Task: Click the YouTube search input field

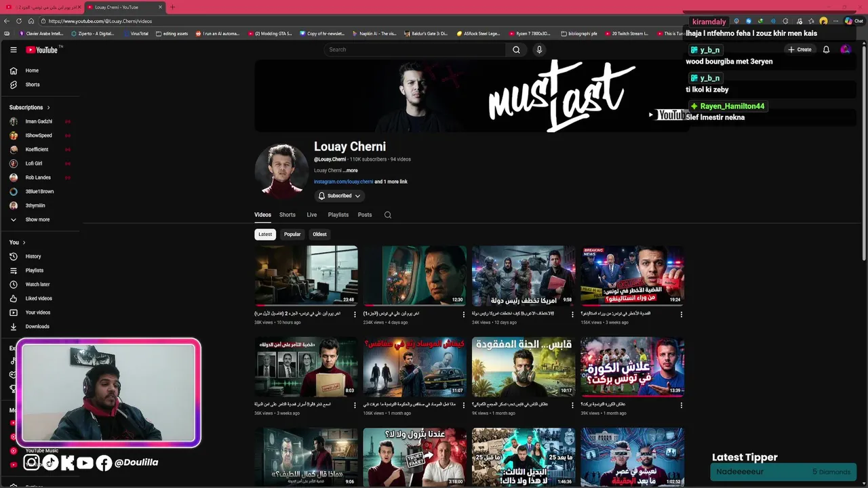Action: coord(414,49)
